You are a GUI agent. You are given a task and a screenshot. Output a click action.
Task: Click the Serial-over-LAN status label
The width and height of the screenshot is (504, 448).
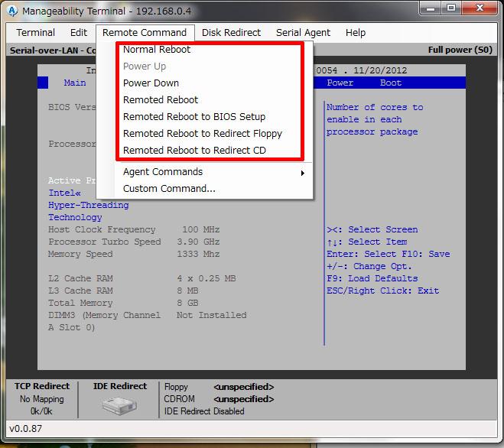coord(53,50)
